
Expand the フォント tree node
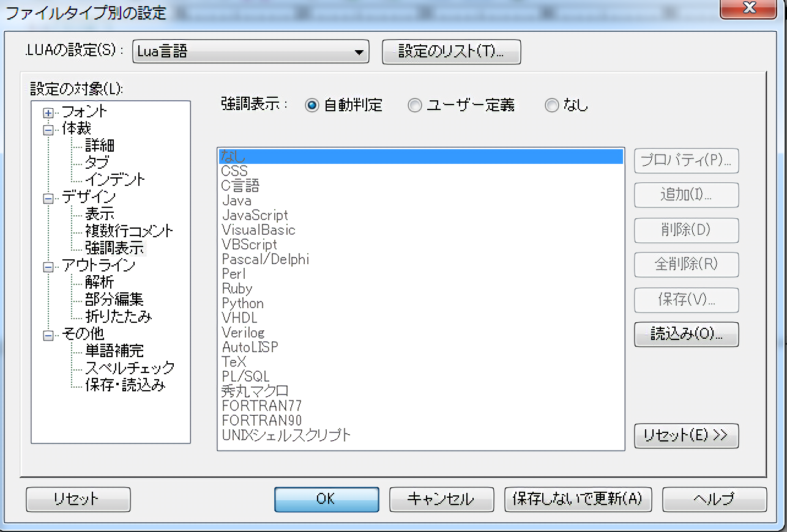48,113
